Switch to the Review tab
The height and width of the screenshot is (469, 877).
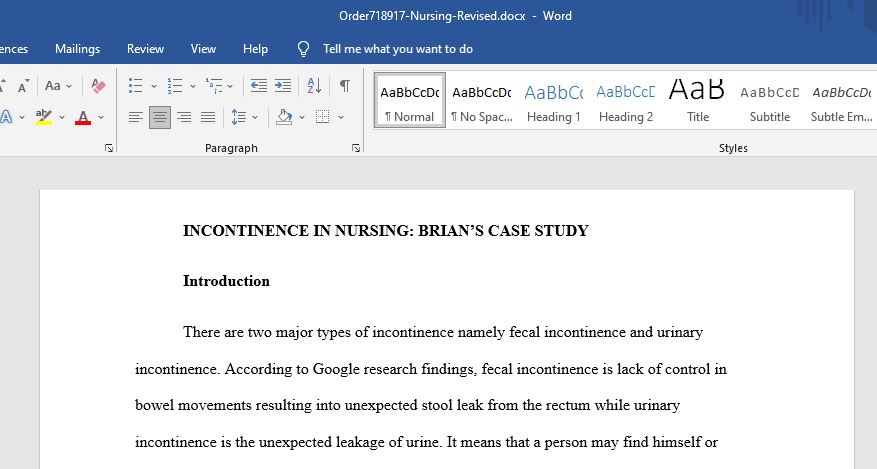145,49
